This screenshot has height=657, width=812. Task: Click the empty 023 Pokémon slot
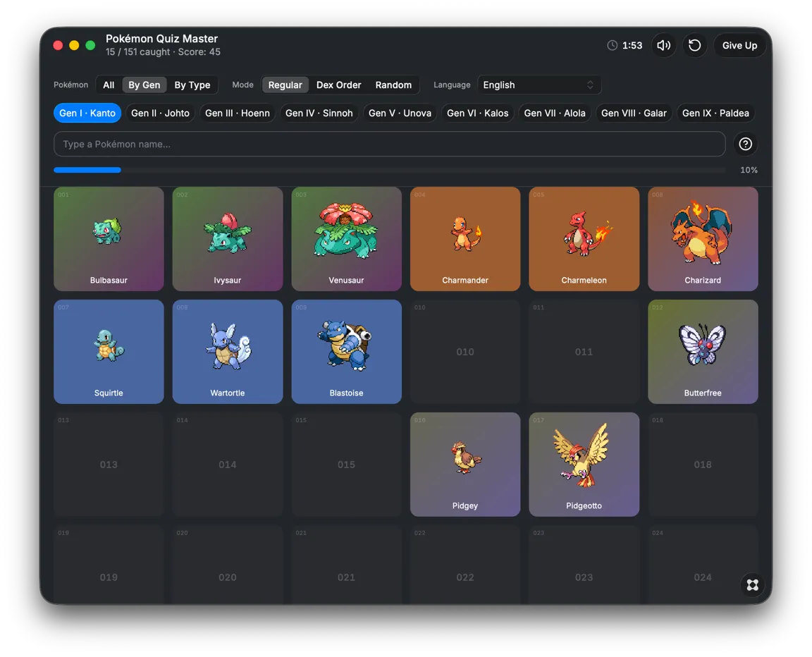click(584, 565)
